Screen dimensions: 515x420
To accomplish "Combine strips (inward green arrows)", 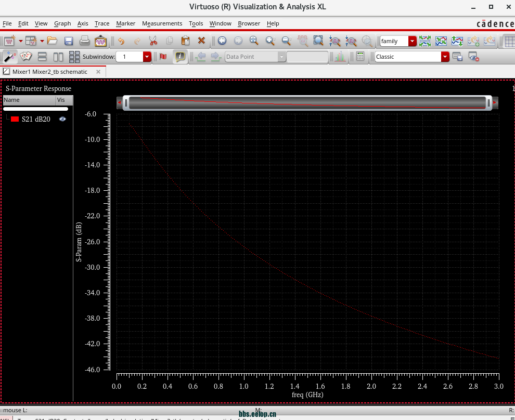I will click(441, 41).
